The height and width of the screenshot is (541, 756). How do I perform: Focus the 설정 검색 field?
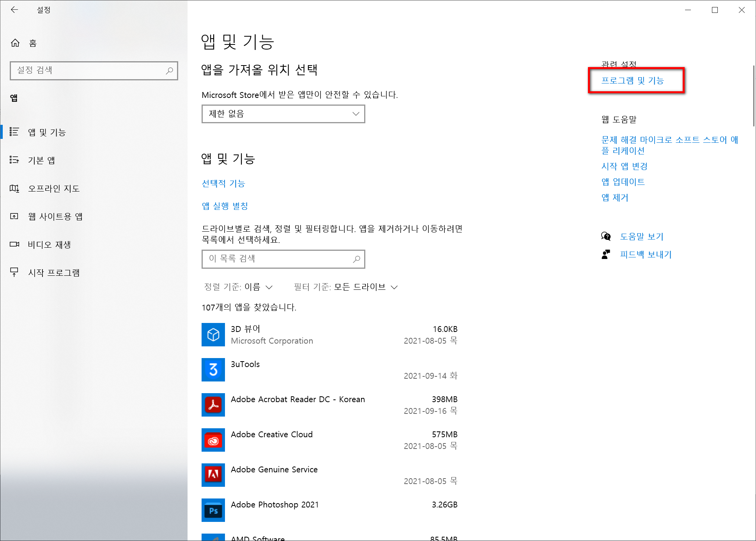94,71
